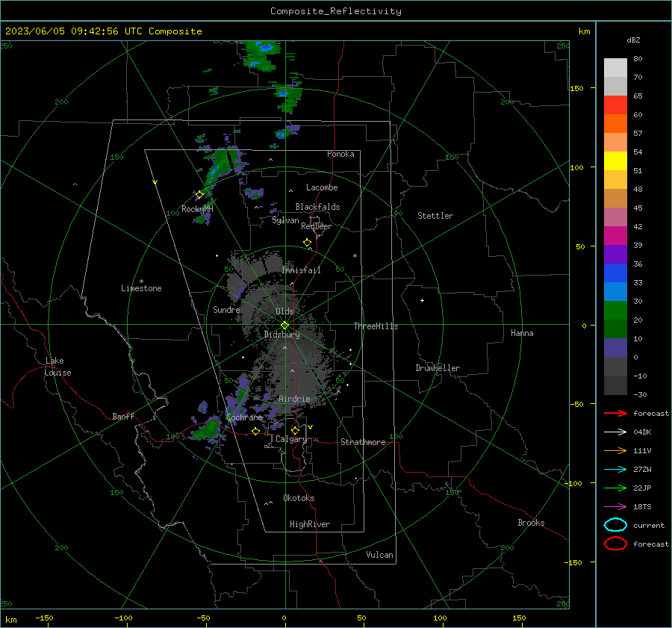This screenshot has height=628, width=672.
Task: Click the yellow diamond marker at radar center near Didsbury
Action: [x=284, y=326]
